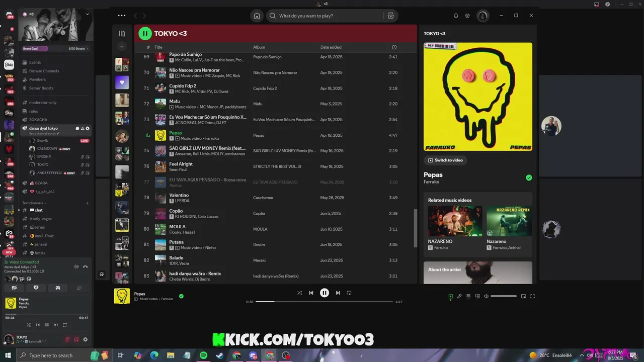Toggle shuffle in Spotify's bottom player bar
The height and width of the screenshot is (362, 644).
pos(299,293)
